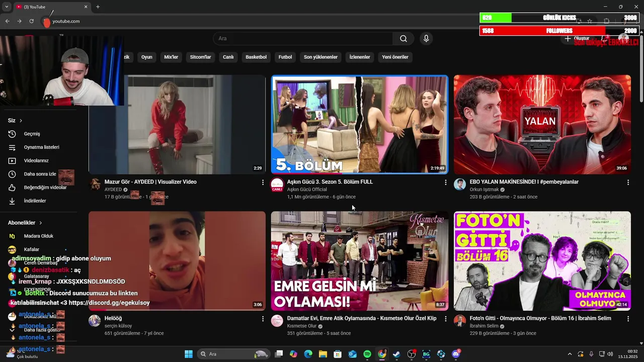Open EBO YALAN MAKİNESİNDE video title
This screenshot has height=362, width=644.
click(x=524, y=182)
